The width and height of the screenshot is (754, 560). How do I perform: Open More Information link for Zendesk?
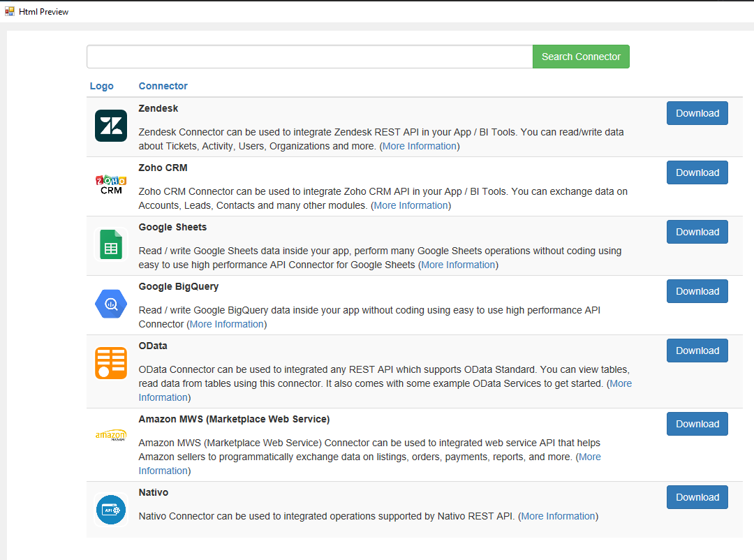(x=420, y=146)
